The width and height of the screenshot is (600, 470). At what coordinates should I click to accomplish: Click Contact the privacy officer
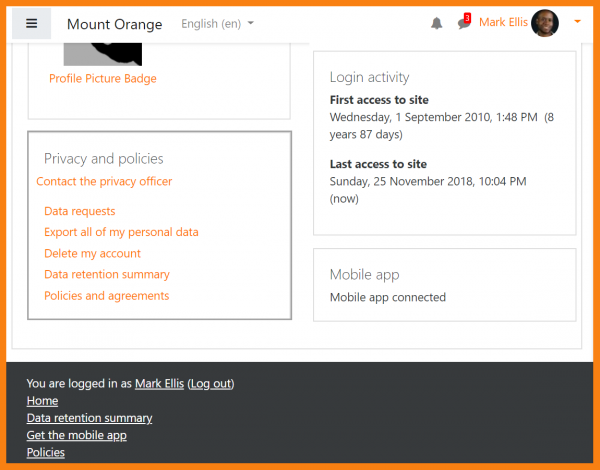point(104,182)
